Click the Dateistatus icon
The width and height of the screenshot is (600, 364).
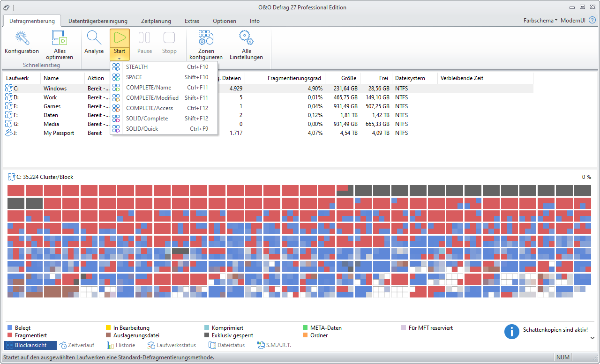(x=213, y=345)
